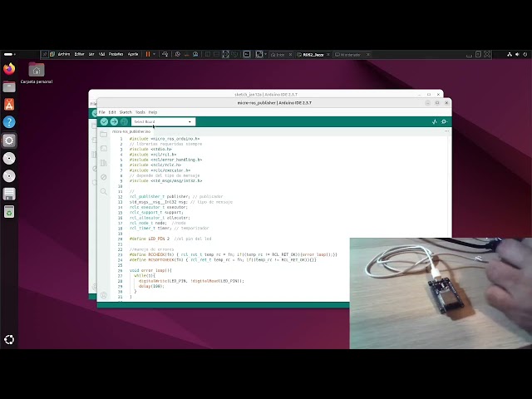The image size is (532, 399).
Task: Click the '#include <rclc/executor.h>' code line
Action: [160, 170]
